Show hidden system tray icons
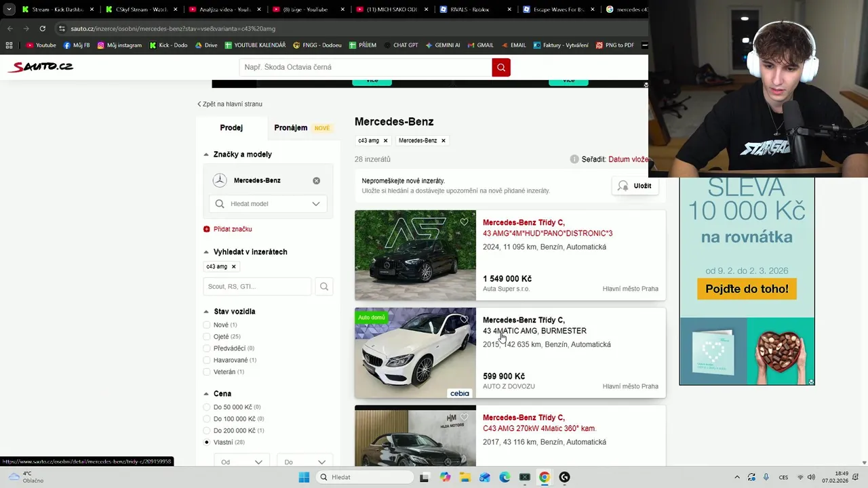The image size is (868, 488). click(738, 477)
